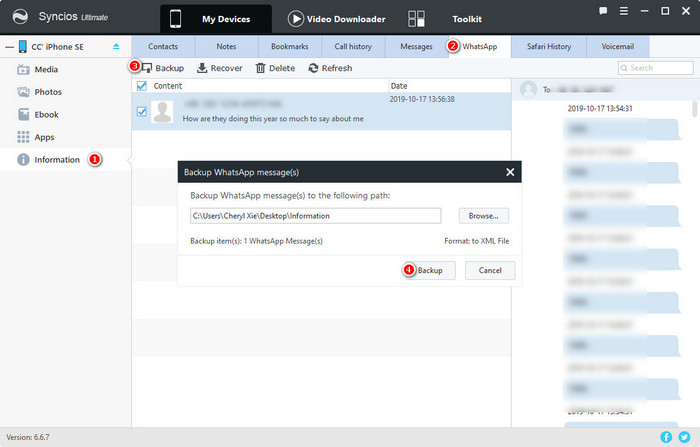The height and width of the screenshot is (447, 700).
Task: Open the Twitter link icon
Action: coord(684,437)
